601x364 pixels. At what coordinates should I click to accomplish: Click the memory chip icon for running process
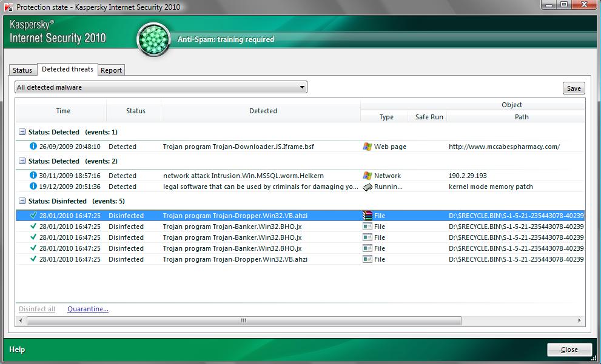coord(367,187)
